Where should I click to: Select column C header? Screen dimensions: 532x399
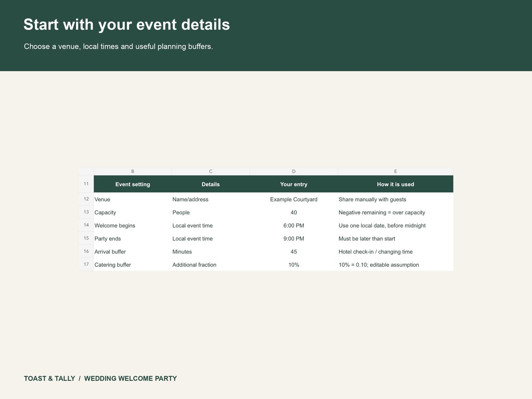coord(211,171)
